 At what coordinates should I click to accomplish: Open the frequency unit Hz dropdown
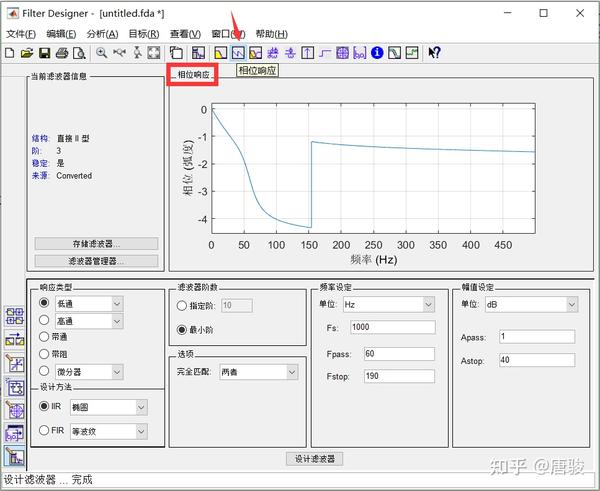[429, 305]
